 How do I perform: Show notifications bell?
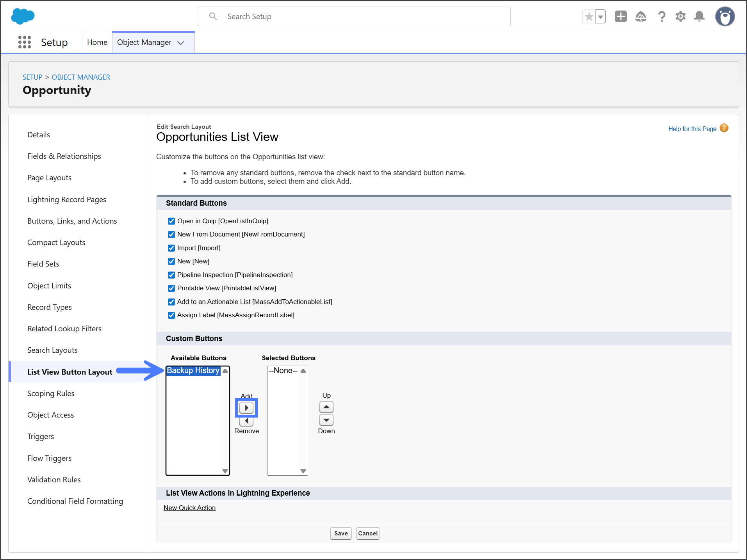[699, 16]
